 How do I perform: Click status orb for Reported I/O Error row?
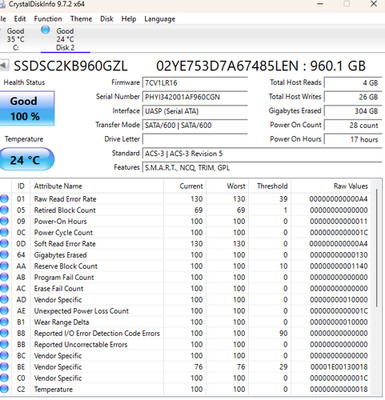tap(4, 333)
